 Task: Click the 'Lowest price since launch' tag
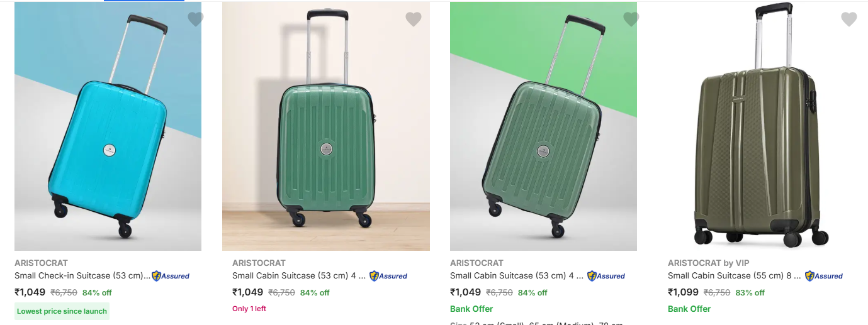tap(62, 311)
